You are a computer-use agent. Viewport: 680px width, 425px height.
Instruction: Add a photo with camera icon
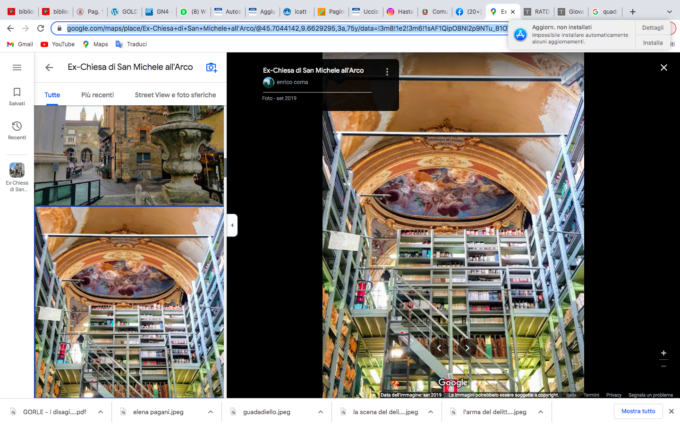(x=211, y=67)
